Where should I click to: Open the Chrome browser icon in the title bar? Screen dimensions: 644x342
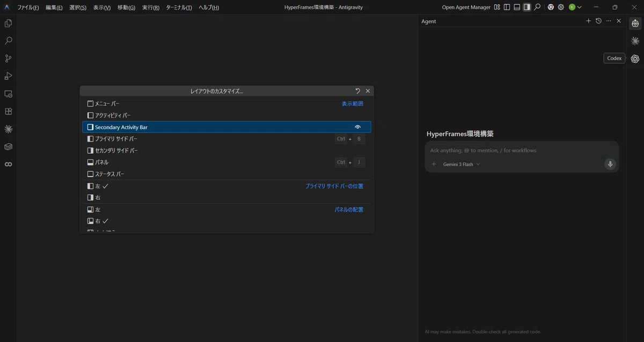(551, 8)
